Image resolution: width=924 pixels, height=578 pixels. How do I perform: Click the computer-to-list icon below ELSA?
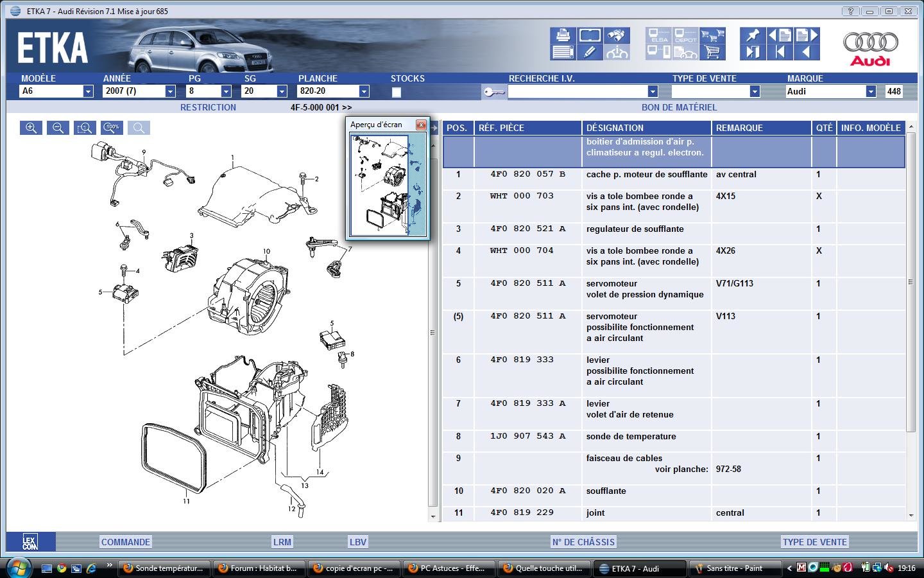[658, 52]
